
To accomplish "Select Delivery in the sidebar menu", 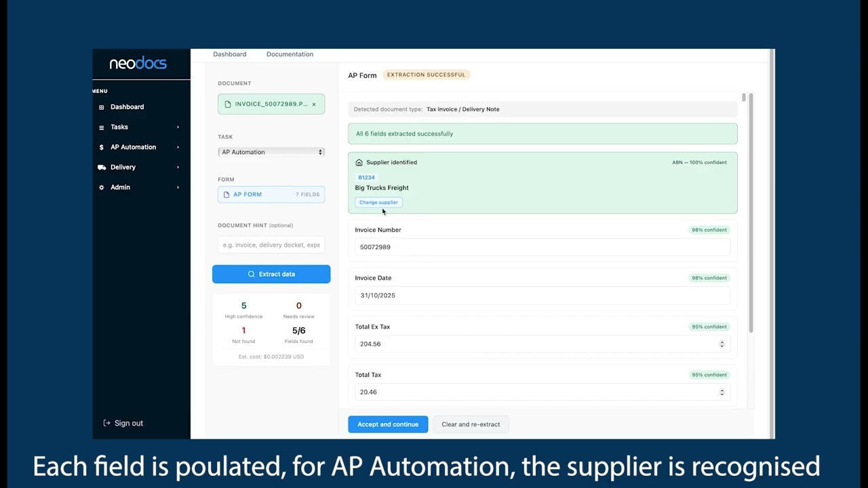I will pos(123,167).
